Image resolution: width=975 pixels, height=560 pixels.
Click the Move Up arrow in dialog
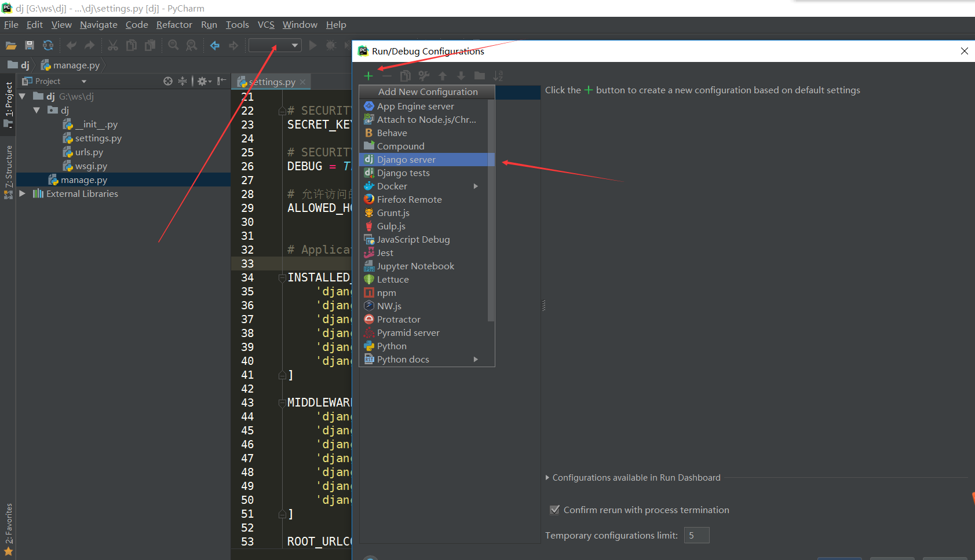click(x=443, y=76)
